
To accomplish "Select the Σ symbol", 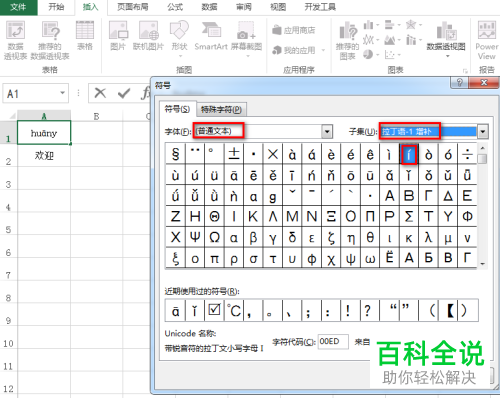I will 409,217.
